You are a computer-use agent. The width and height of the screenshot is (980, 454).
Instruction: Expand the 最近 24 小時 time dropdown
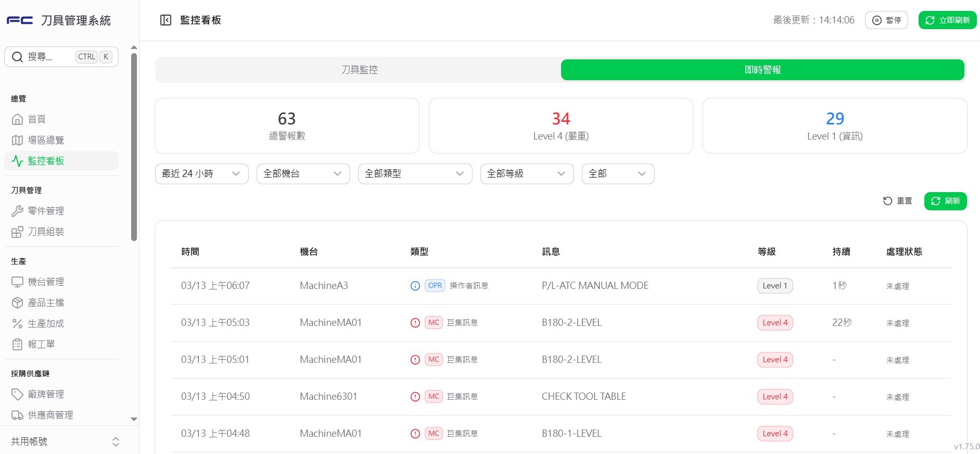coord(201,174)
